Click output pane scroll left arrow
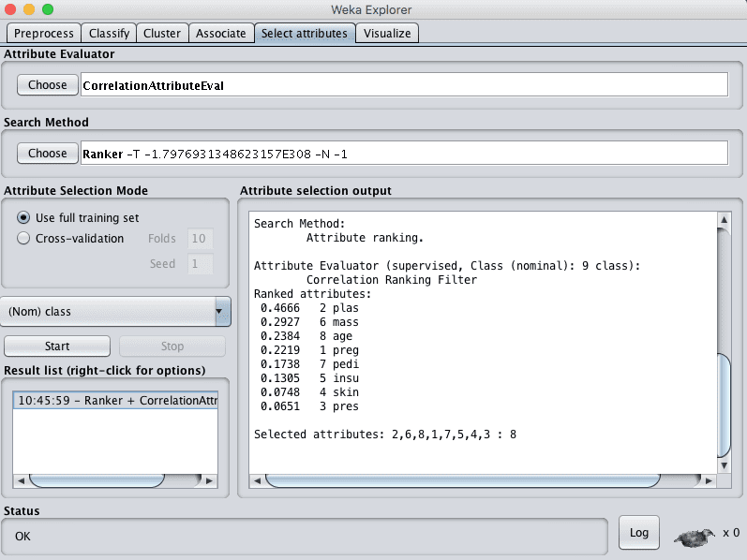 pyautogui.click(x=257, y=481)
